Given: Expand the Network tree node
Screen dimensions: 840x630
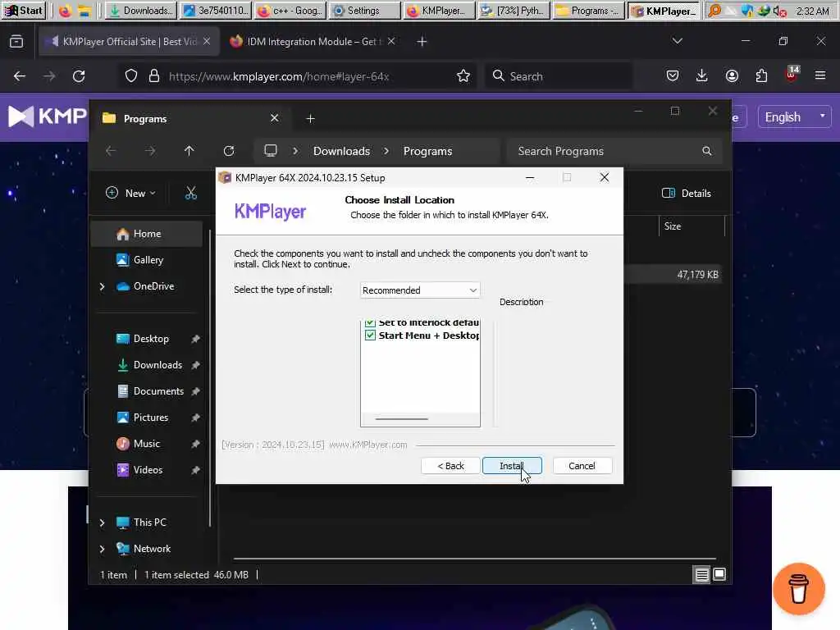Looking at the screenshot, I should pyautogui.click(x=102, y=549).
